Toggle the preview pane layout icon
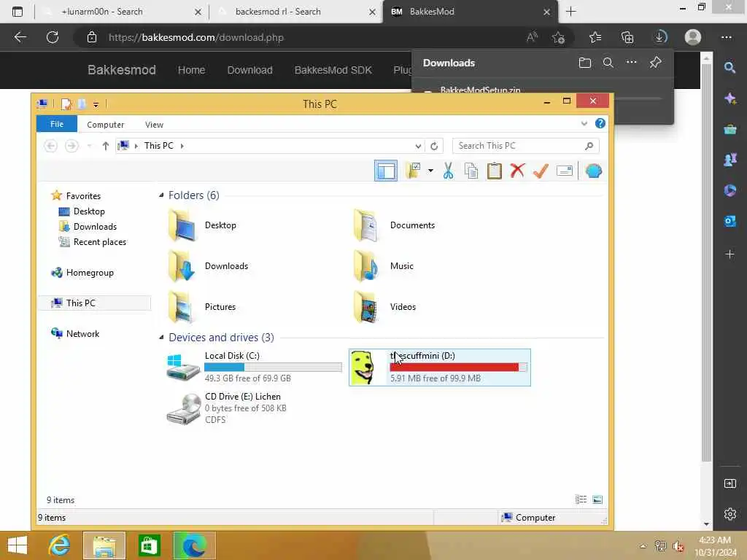Screen dimensions: 747x560 click(385, 171)
